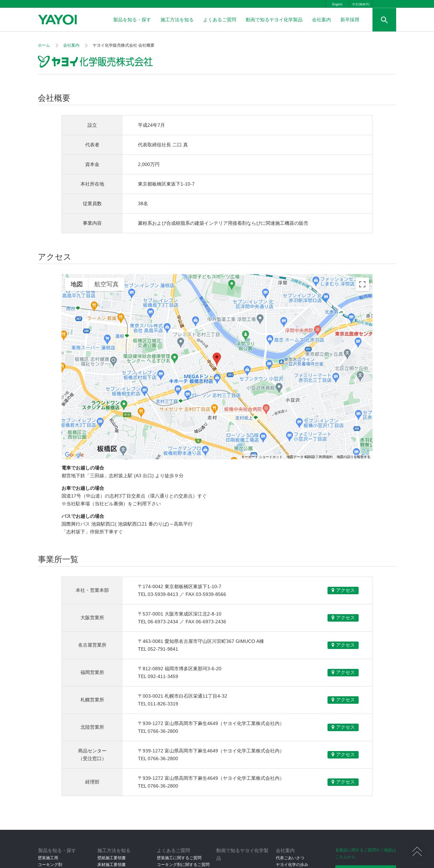Viewport: 434px width, 868px height.
Task: Select the 東京スバル 高島平店 marker
Action: pos(167,327)
